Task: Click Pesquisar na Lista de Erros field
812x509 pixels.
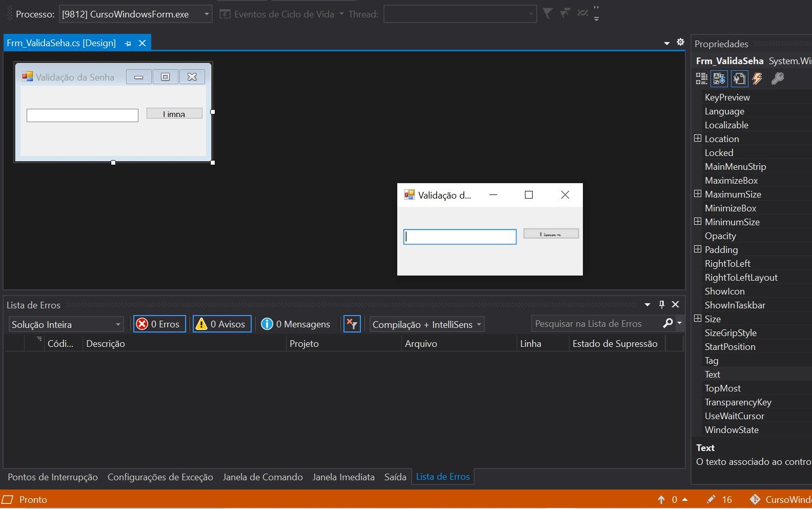Action: point(596,323)
